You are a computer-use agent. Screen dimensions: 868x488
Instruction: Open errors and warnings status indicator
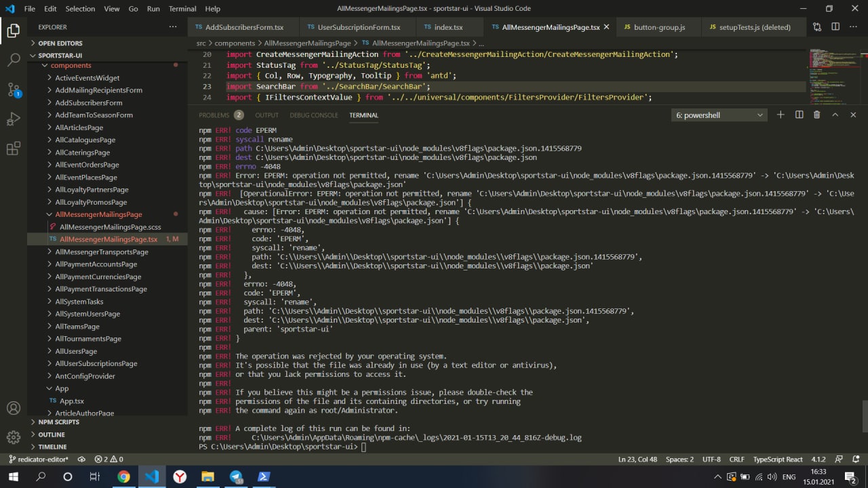(x=109, y=459)
